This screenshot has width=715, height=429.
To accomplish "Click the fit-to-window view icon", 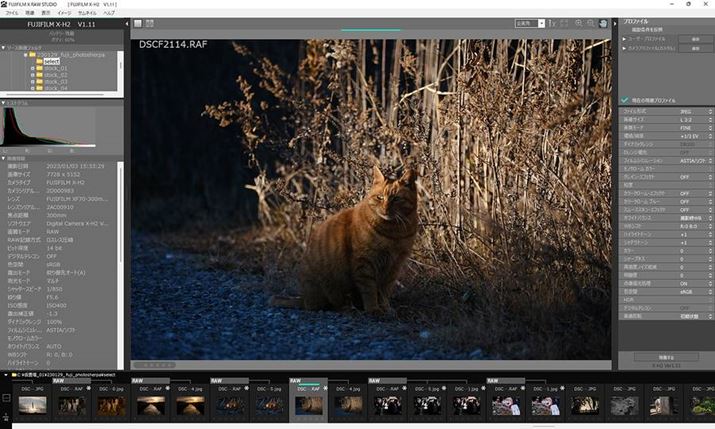I will tap(565, 23).
